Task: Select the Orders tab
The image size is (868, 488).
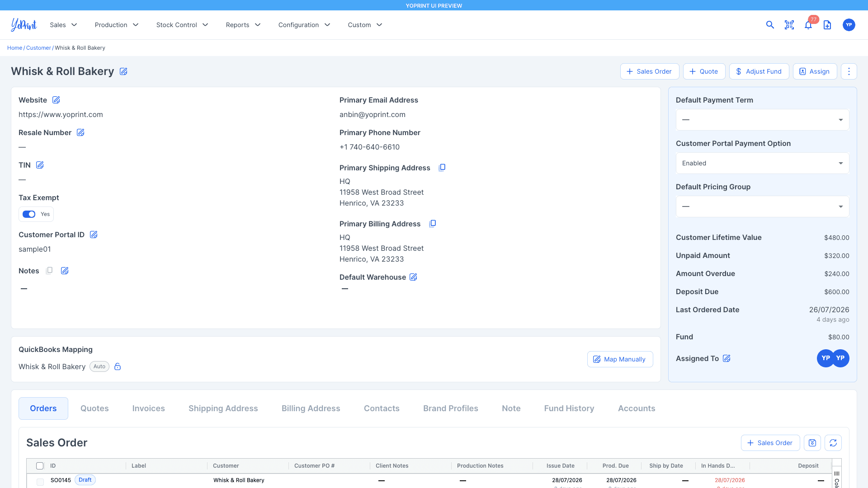Action: 43,408
